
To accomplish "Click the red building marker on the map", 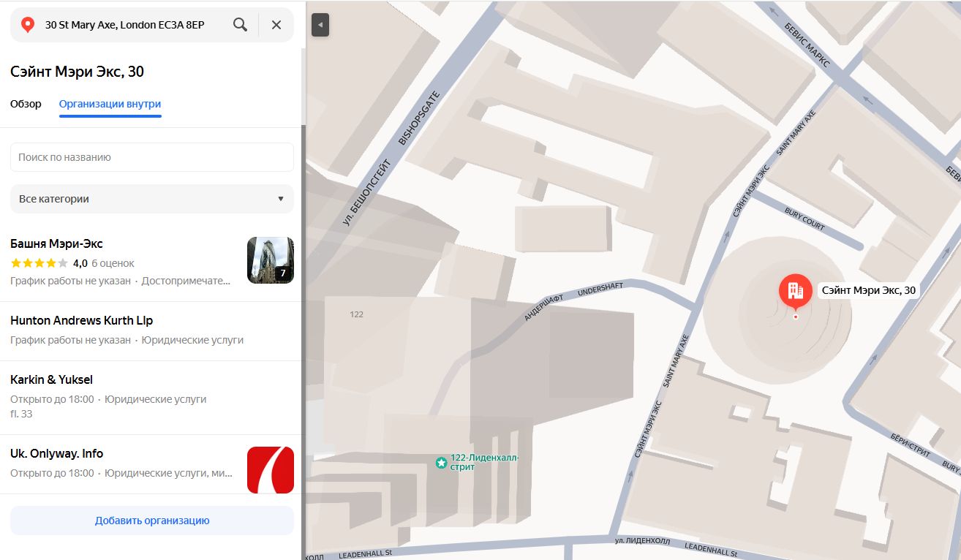I will (x=796, y=291).
